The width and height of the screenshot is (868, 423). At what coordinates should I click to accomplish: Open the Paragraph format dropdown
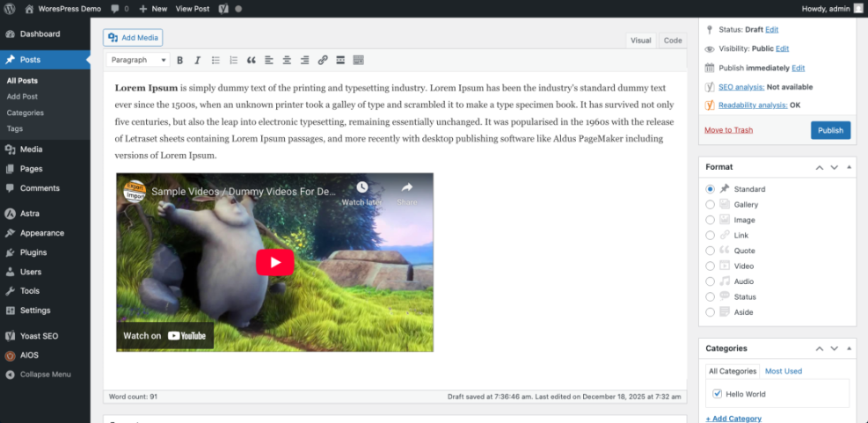(138, 60)
